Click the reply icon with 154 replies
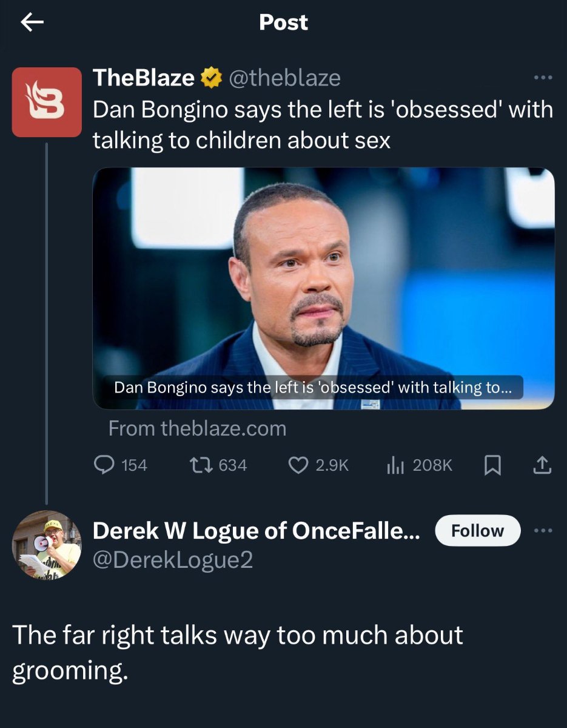The width and height of the screenshot is (567, 728). (105, 465)
